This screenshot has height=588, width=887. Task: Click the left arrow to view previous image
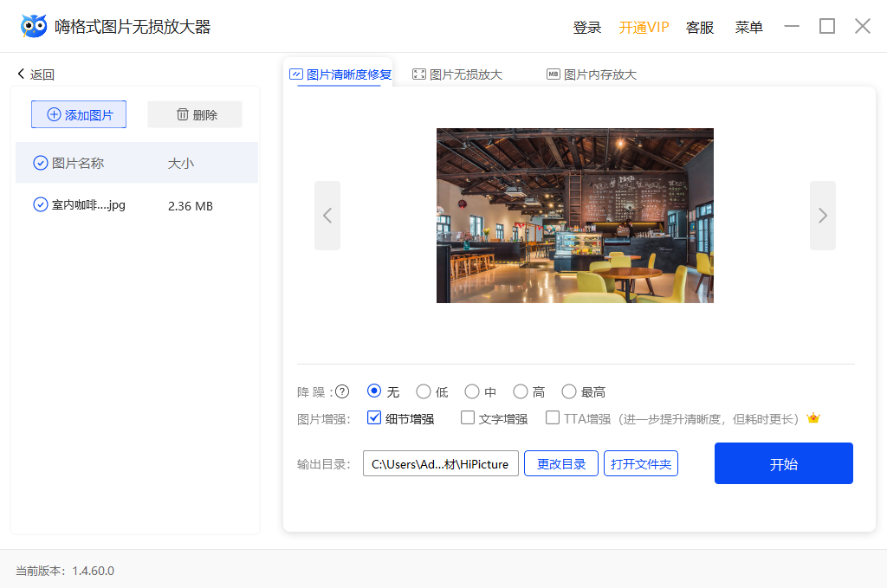coord(327,215)
